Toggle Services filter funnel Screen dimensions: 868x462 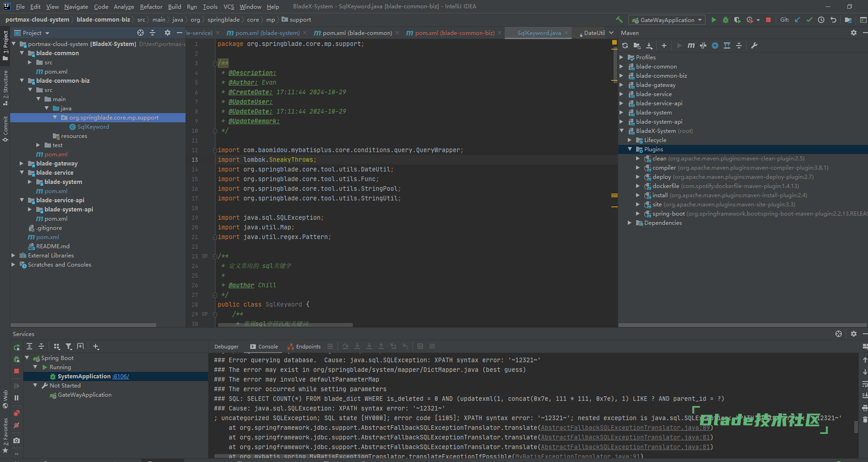point(69,347)
